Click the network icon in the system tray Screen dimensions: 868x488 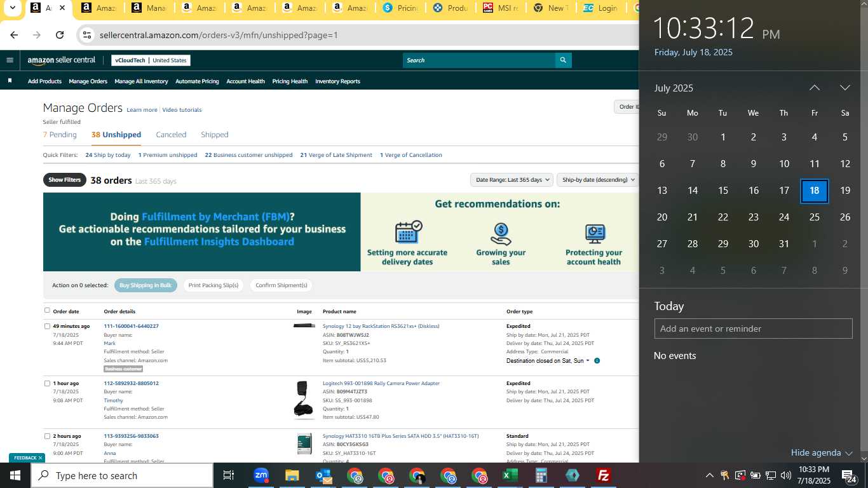(x=771, y=475)
